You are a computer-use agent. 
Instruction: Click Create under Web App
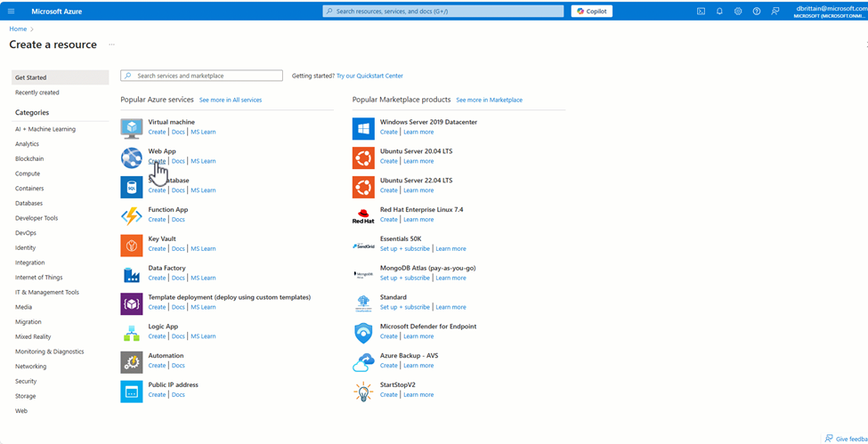pos(157,161)
